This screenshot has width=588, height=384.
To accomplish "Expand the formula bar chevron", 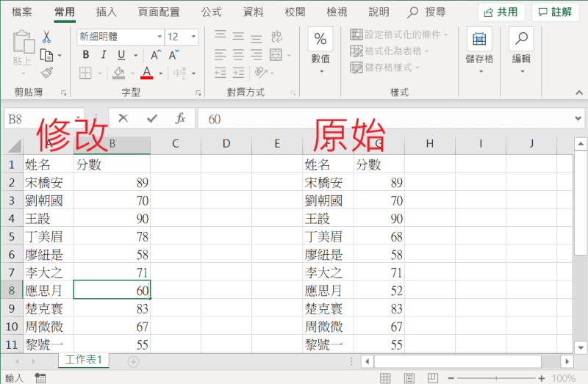I will click(x=578, y=119).
